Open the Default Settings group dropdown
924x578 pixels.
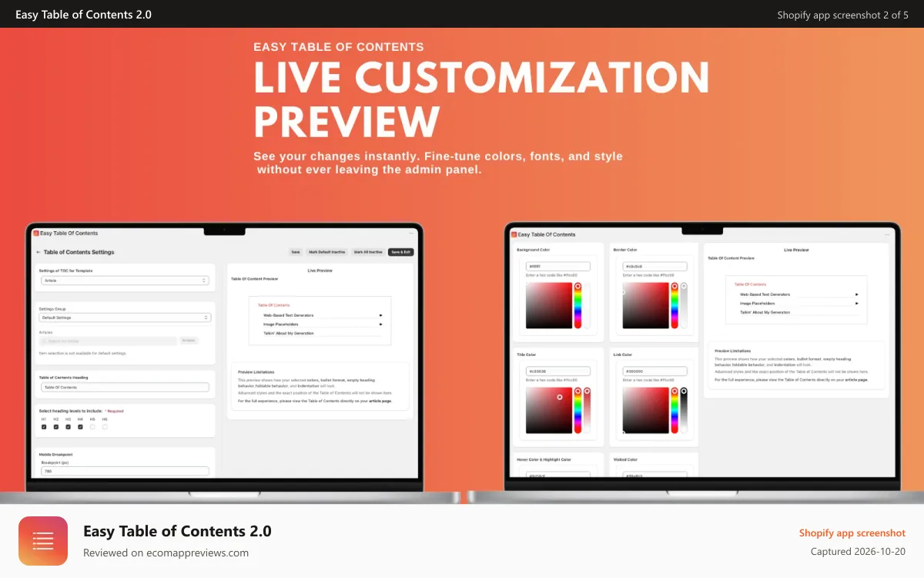coord(126,318)
